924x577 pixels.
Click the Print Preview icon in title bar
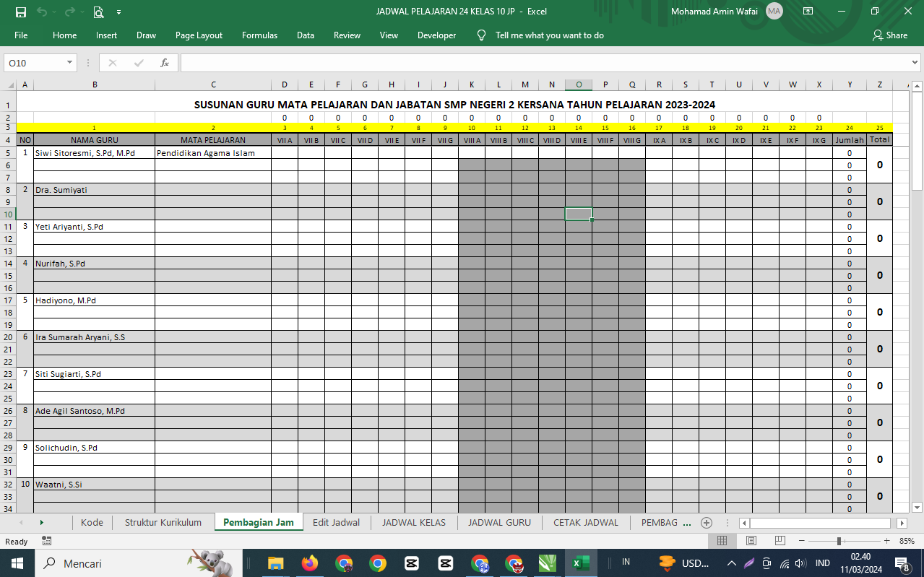click(x=98, y=12)
